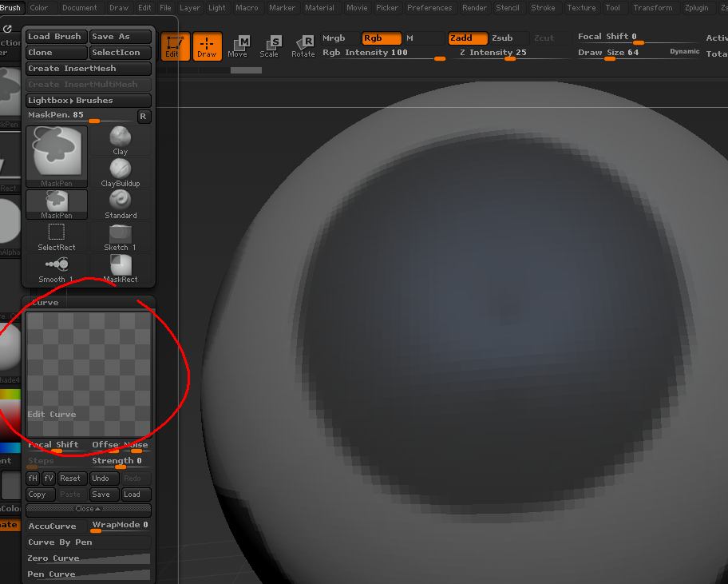This screenshot has height=584, width=728.
Task: Open the Document menu
Action: pos(79,8)
